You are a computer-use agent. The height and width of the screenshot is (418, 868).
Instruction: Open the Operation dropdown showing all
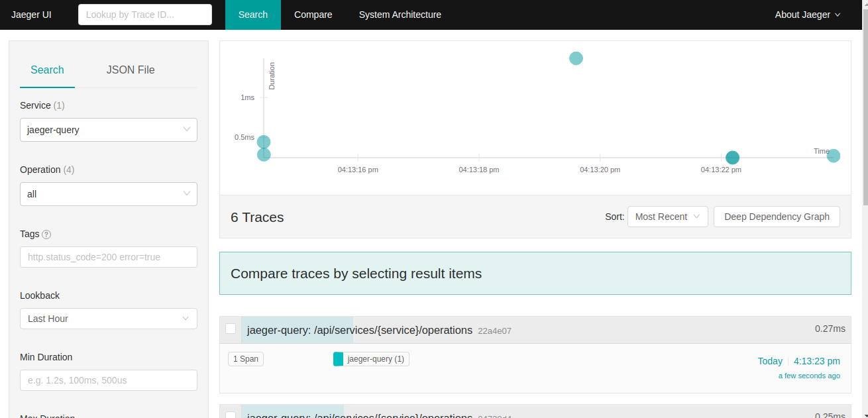pyautogui.click(x=109, y=194)
